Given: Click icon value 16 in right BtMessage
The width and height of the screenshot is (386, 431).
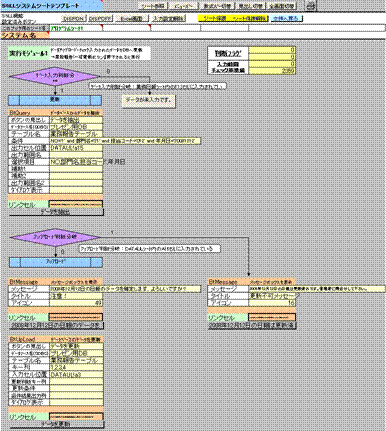Looking at the screenshot, I should coord(272,303).
